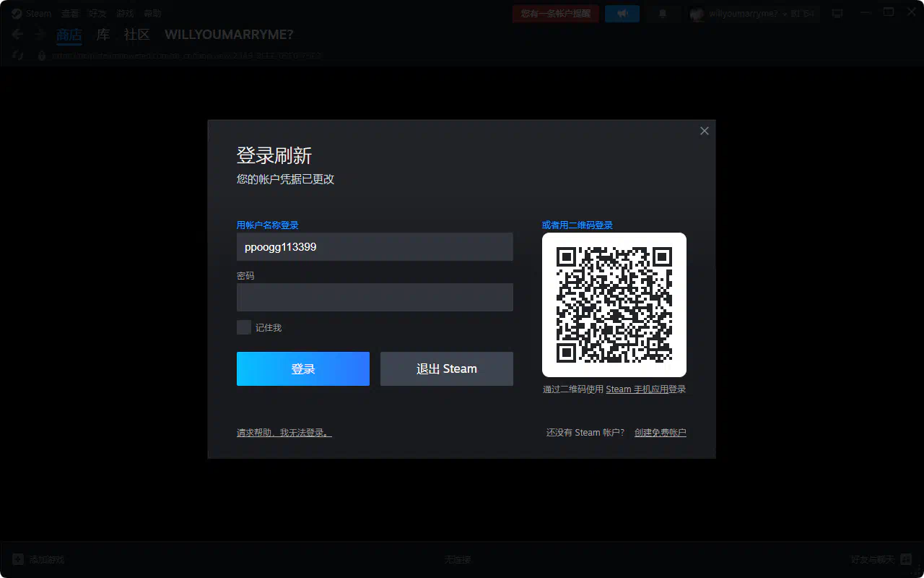Click the 退出 Steam button
This screenshot has width=924, height=578.
(x=447, y=368)
